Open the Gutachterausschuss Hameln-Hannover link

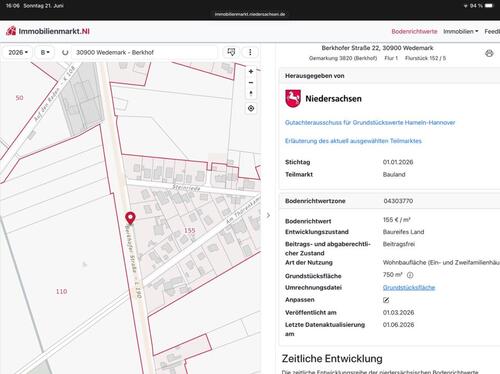point(370,123)
